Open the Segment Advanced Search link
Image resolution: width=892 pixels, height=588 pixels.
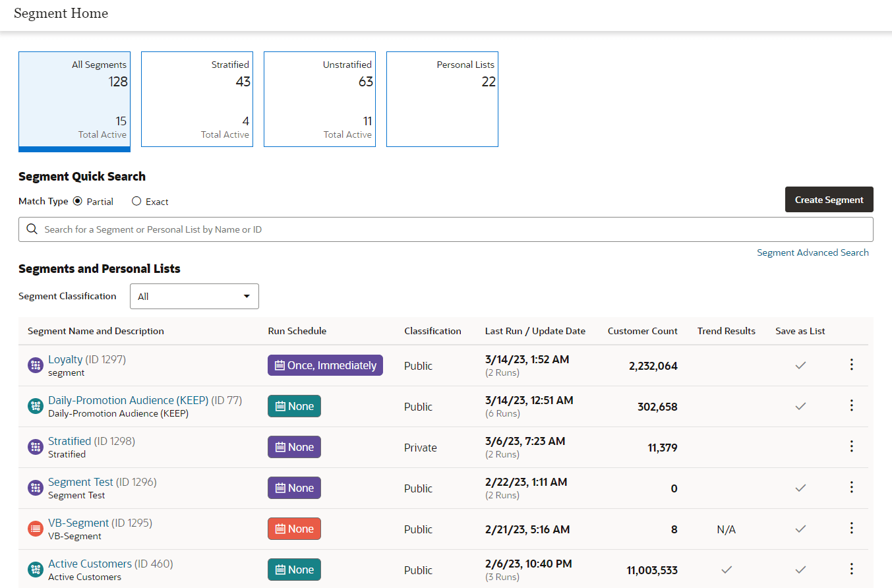point(813,252)
